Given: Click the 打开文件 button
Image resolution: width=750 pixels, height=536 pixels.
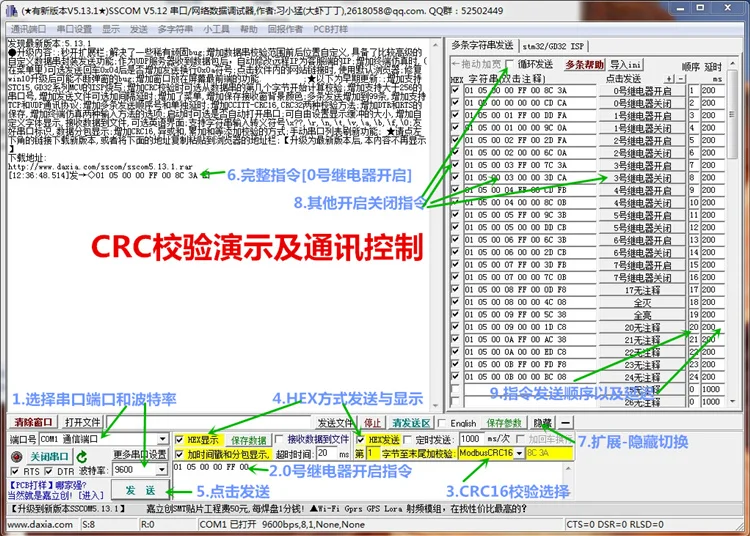Looking at the screenshot, I should click(x=83, y=423).
